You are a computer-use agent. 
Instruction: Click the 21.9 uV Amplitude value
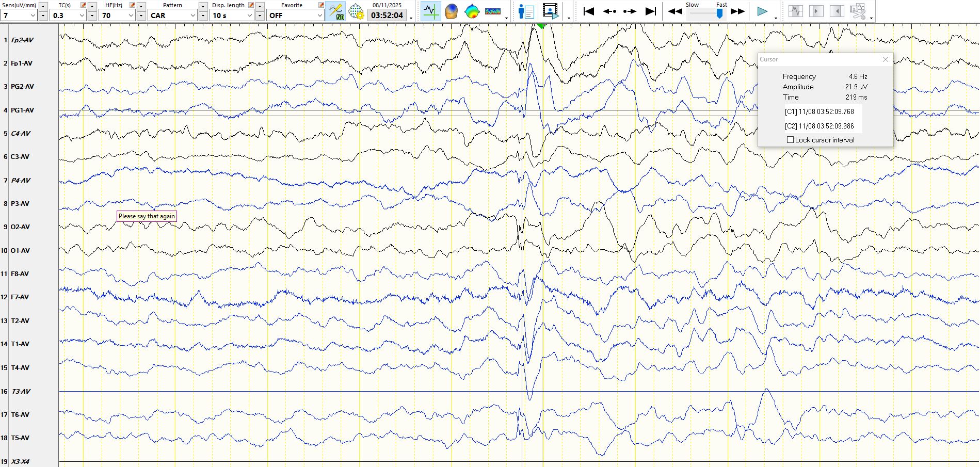856,87
